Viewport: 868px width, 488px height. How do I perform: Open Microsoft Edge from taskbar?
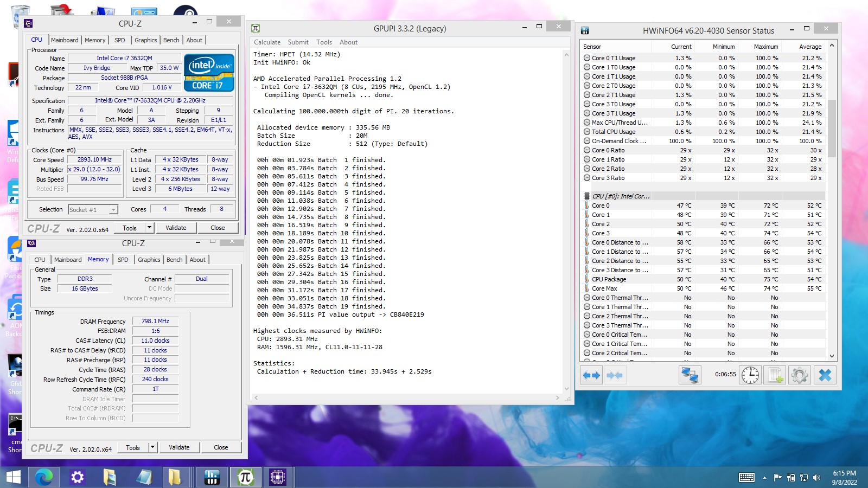[44, 477]
